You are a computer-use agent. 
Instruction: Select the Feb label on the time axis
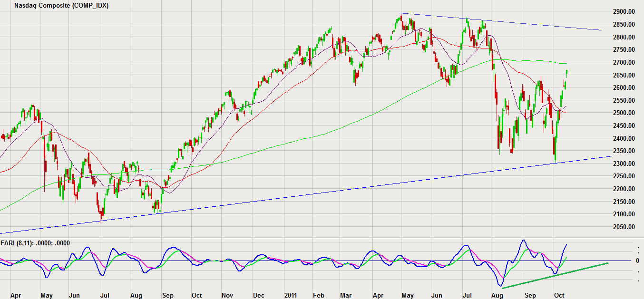(x=318, y=295)
